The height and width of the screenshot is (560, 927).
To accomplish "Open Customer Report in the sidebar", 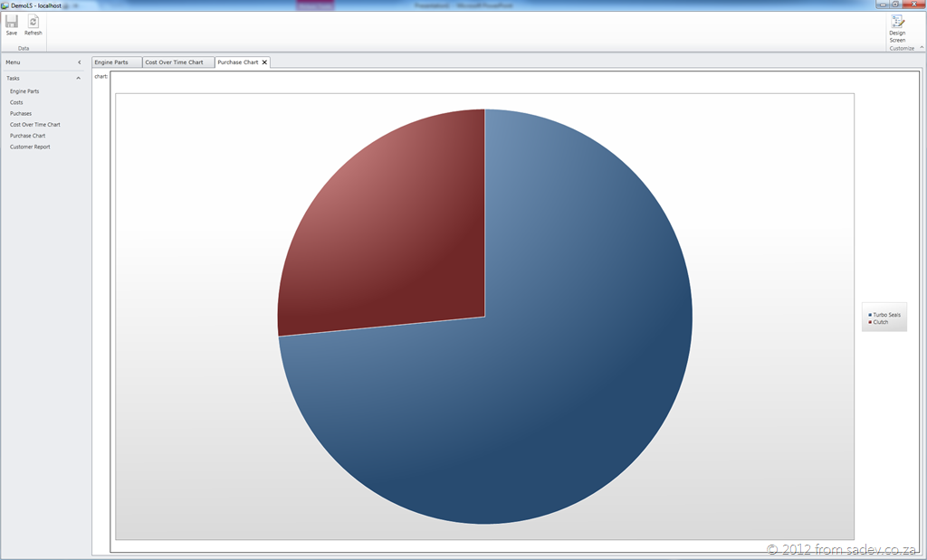I will coord(30,147).
